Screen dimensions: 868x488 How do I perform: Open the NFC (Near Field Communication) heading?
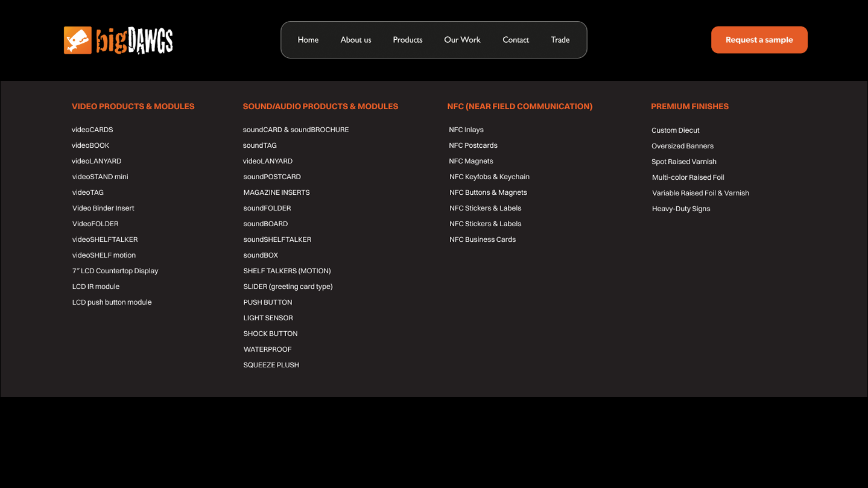(x=519, y=106)
